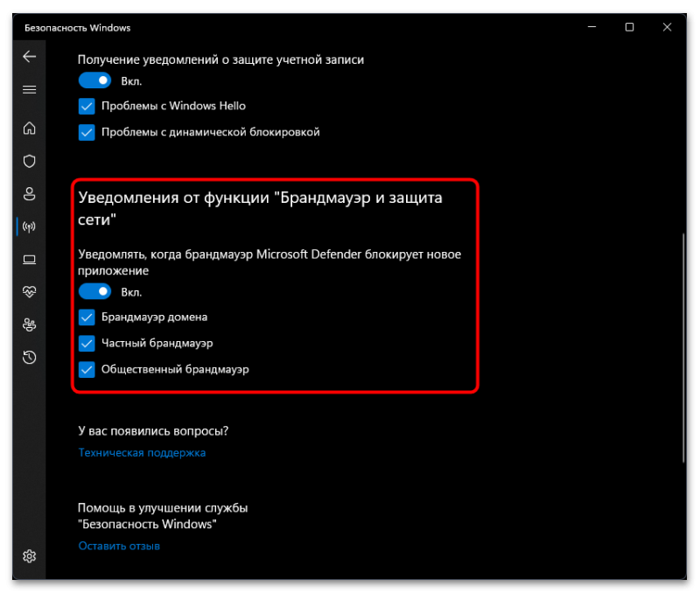Open Settings gear icon in sidebar
This screenshot has height=593, width=700.
point(30,556)
